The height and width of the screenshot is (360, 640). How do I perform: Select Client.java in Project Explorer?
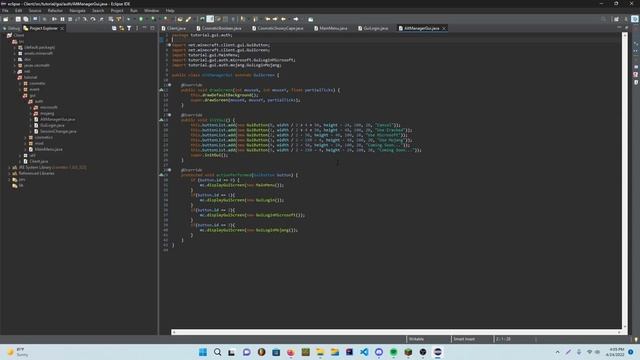point(36,161)
